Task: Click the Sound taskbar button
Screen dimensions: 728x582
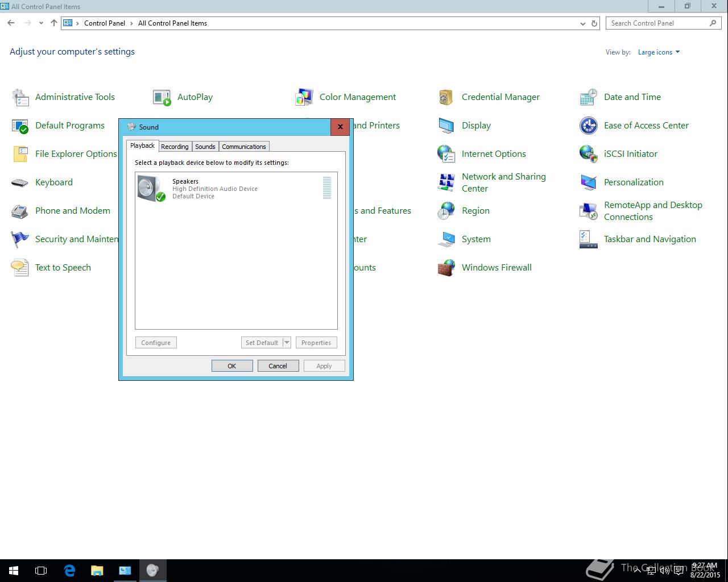Action: pyautogui.click(x=152, y=571)
